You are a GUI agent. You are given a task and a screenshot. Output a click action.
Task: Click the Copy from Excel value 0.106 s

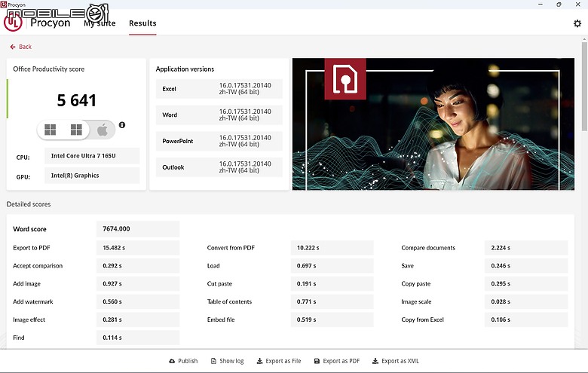[526, 319]
